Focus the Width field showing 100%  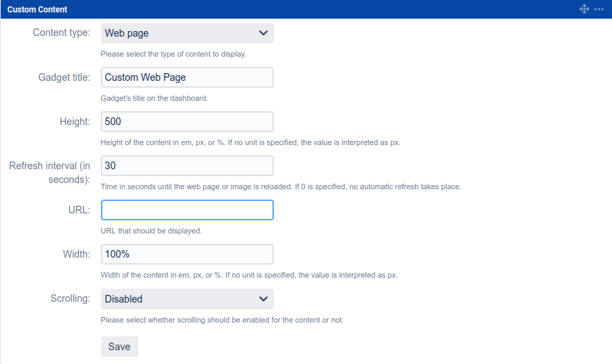(187, 254)
